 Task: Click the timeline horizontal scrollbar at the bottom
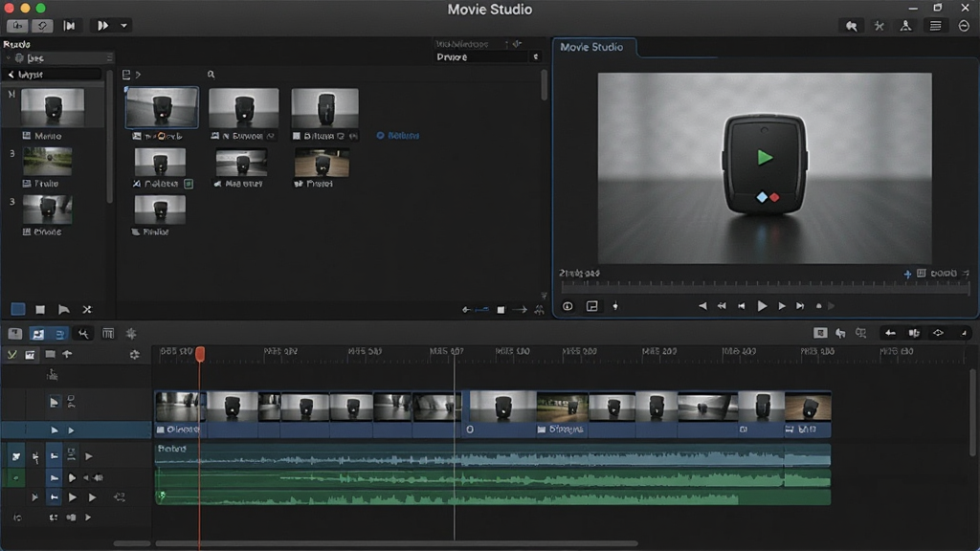(x=396, y=543)
